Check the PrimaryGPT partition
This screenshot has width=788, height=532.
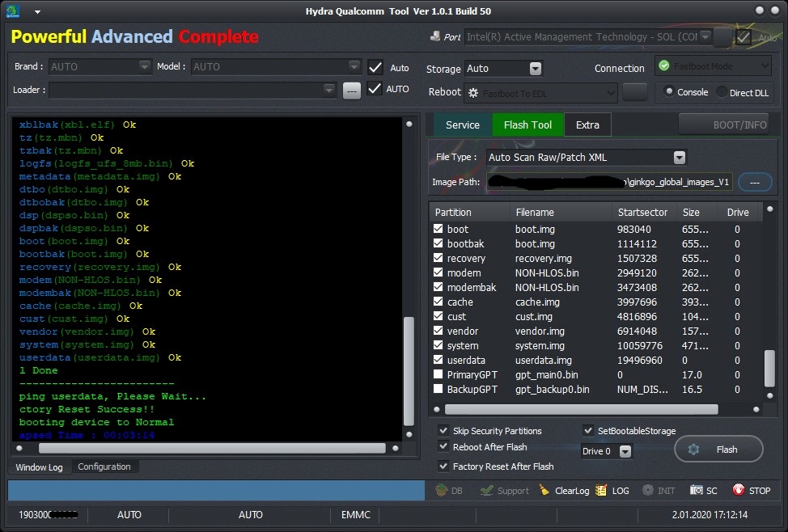pos(438,374)
